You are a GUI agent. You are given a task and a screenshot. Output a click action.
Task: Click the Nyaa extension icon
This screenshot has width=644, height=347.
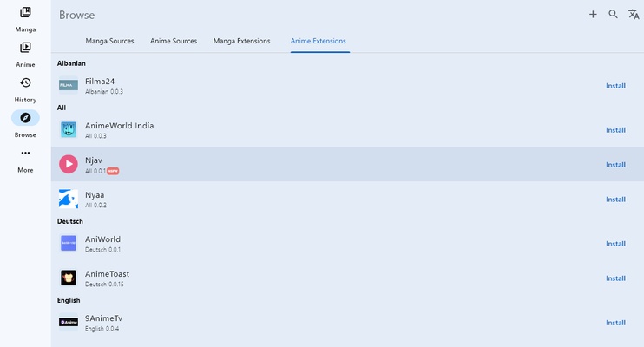(x=69, y=200)
